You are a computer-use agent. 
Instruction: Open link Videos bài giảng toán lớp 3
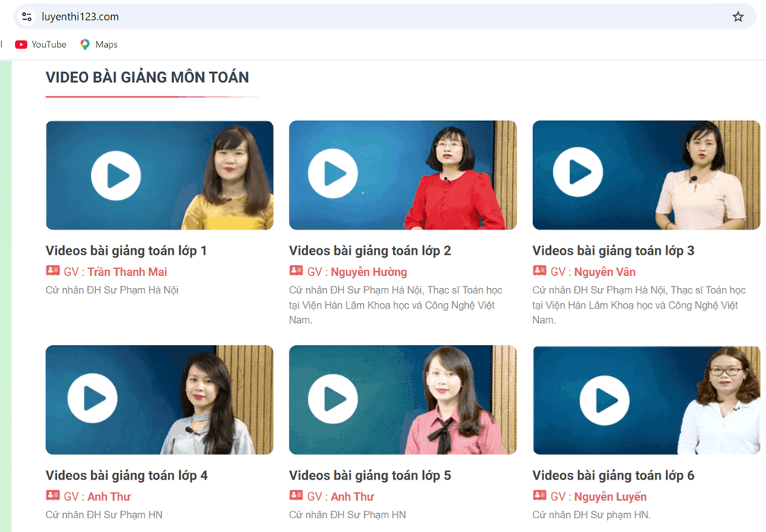point(613,251)
